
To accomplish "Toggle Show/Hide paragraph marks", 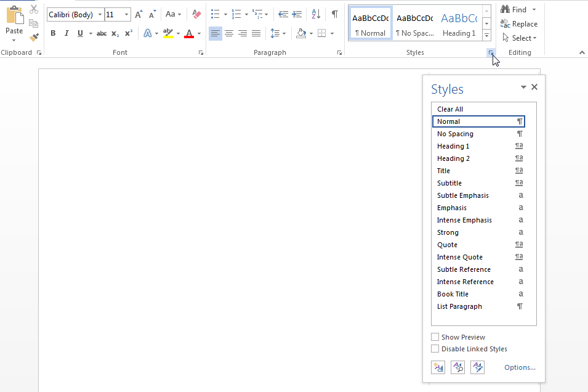I will (334, 14).
